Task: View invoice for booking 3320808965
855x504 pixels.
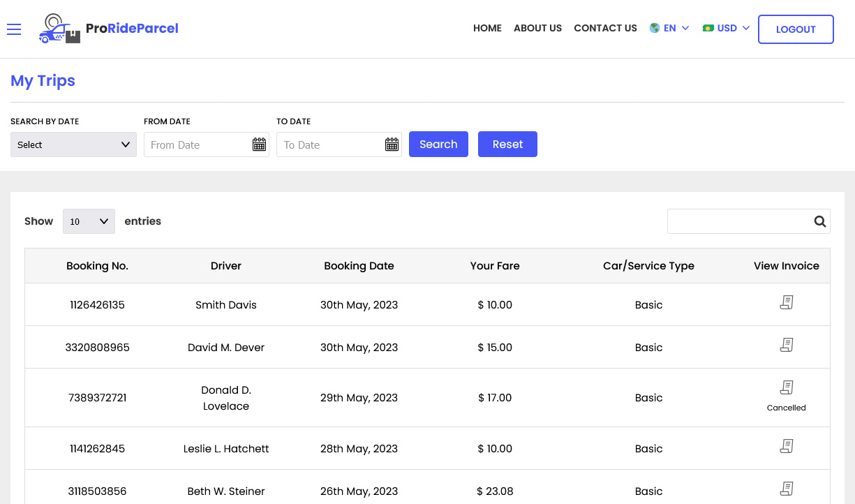Action: coord(787,345)
